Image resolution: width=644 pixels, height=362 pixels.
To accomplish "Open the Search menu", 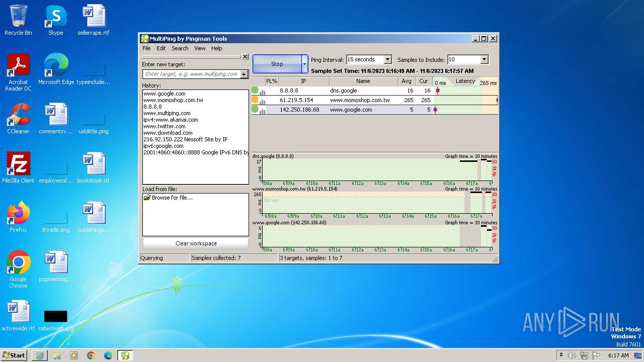I will pos(180,48).
